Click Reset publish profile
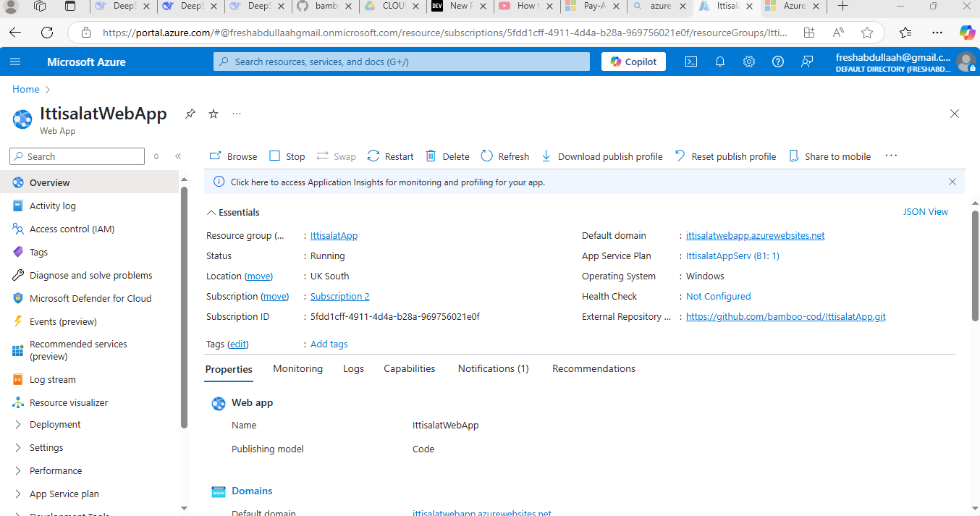Viewport: 980px width, 516px height. tap(725, 156)
